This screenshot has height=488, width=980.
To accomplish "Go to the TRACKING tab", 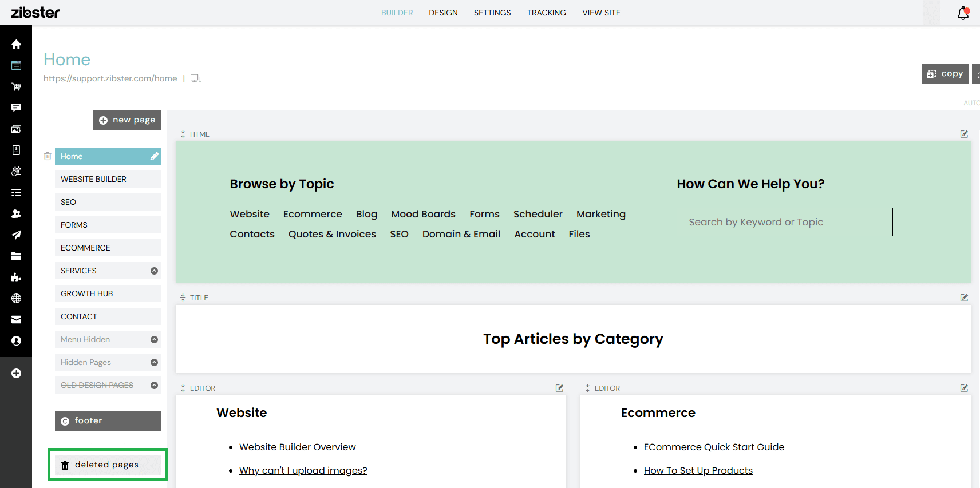I will click(547, 13).
